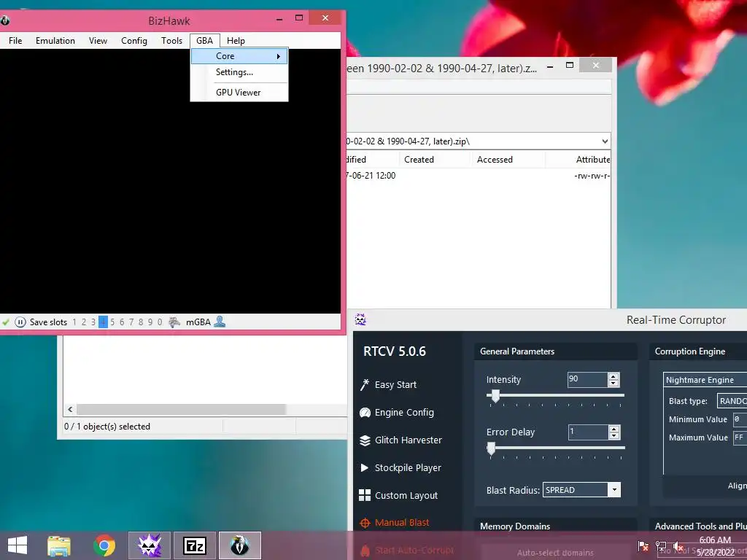Select save slot 9 in BizHawk
This screenshot has width=747, height=560.
coord(150,322)
